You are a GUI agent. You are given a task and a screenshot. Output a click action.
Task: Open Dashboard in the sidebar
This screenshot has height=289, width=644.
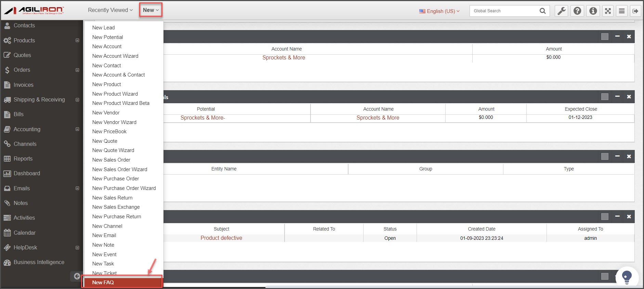[x=27, y=173]
